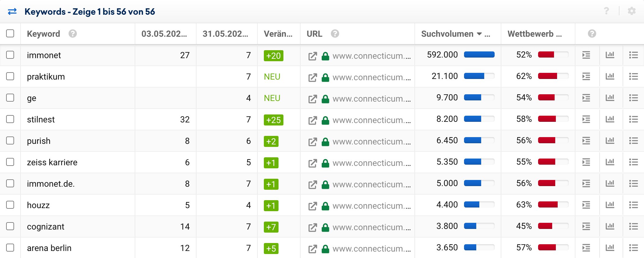
Task: Sort by Suchvolumen dropdown arrow
Action: (x=479, y=34)
